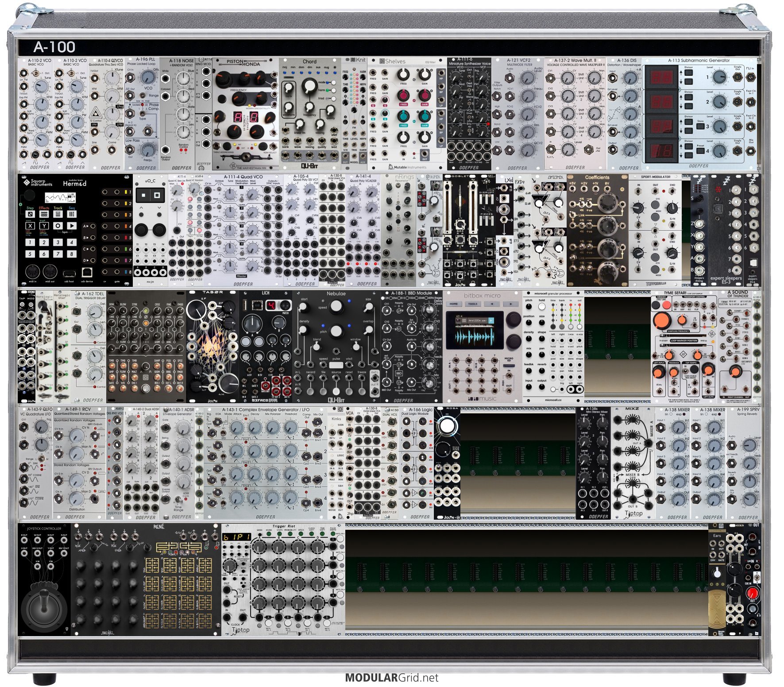Click the bitbox micro right arrow button
The height and width of the screenshot is (687, 784).
tap(510, 304)
